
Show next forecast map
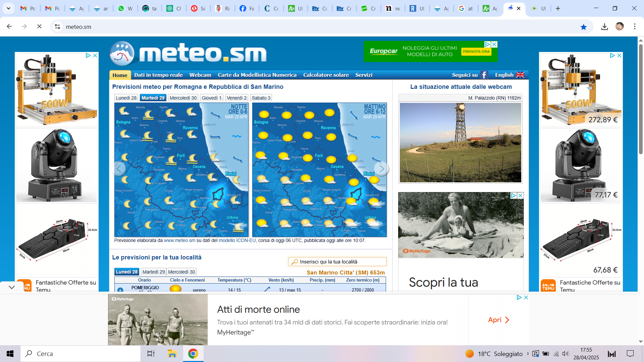(x=382, y=169)
